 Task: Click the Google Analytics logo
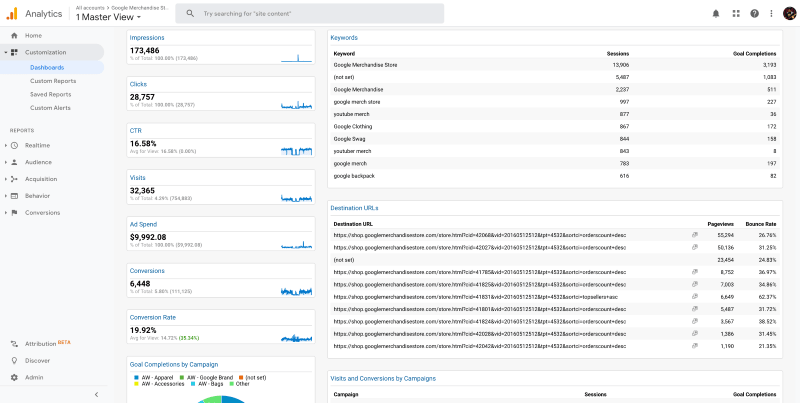12,14
